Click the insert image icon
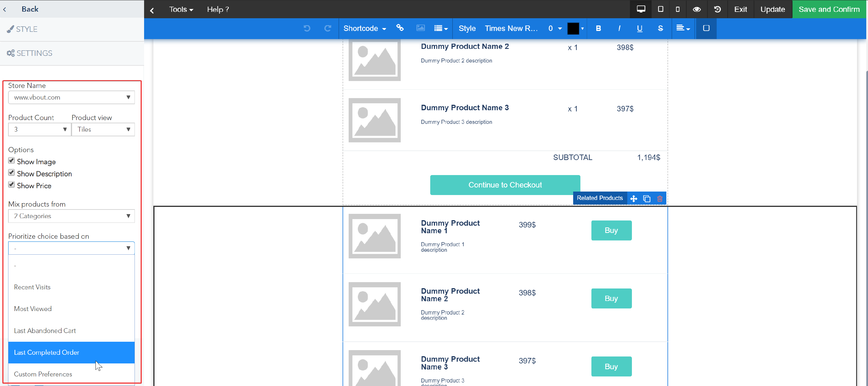The height and width of the screenshot is (386, 868). pyautogui.click(x=420, y=28)
